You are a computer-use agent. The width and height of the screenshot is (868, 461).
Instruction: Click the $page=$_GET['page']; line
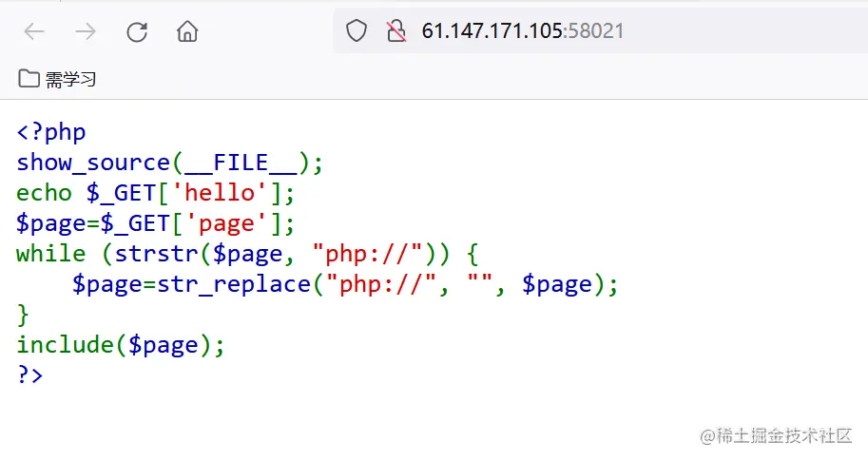tap(156, 223)
